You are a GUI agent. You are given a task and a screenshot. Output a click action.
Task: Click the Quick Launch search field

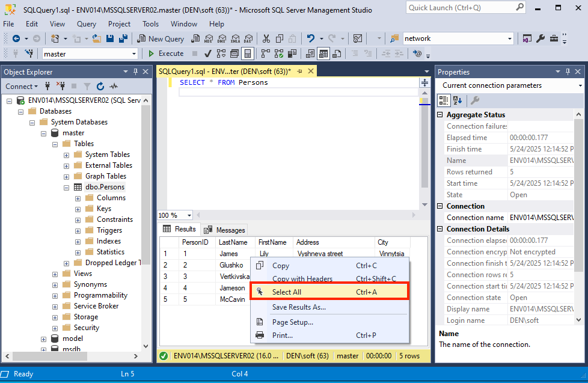(465, 7)
